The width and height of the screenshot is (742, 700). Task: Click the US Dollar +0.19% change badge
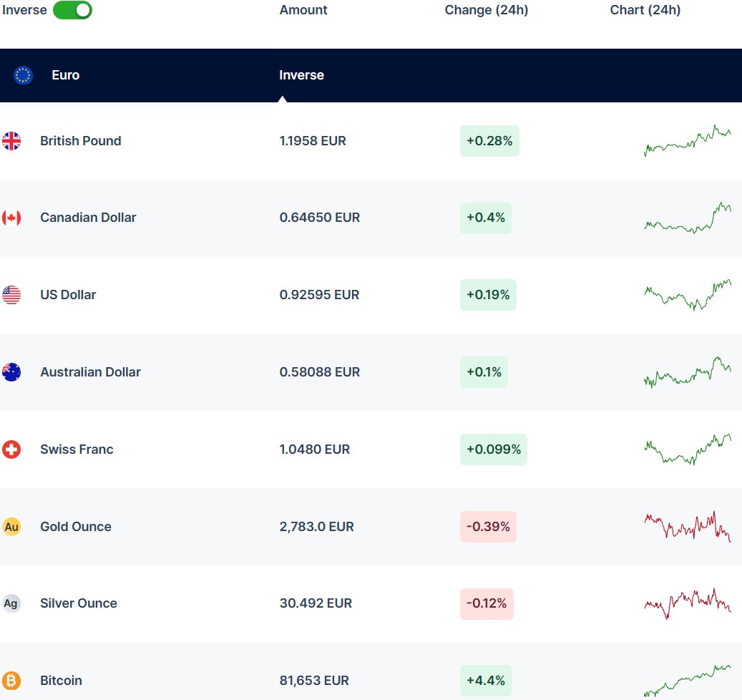pyautogui.click(x=488, y=295)
